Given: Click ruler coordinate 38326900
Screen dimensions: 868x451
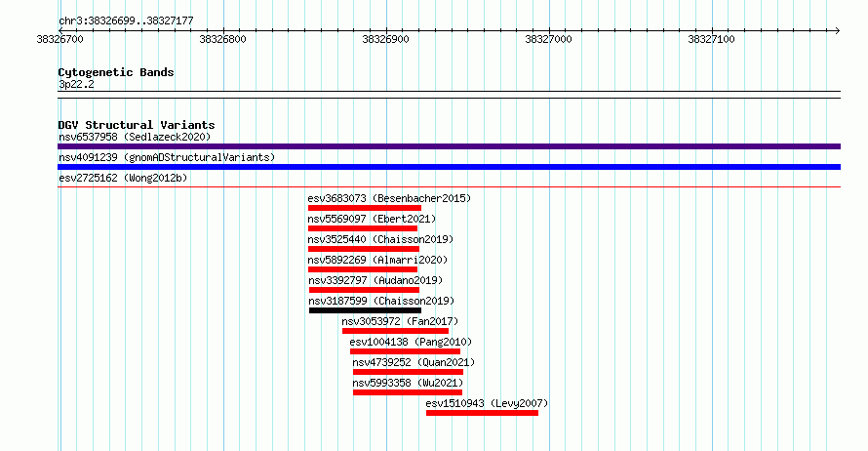Looking at the screenshot, I should pyautogui.click(x=385, y=39).
